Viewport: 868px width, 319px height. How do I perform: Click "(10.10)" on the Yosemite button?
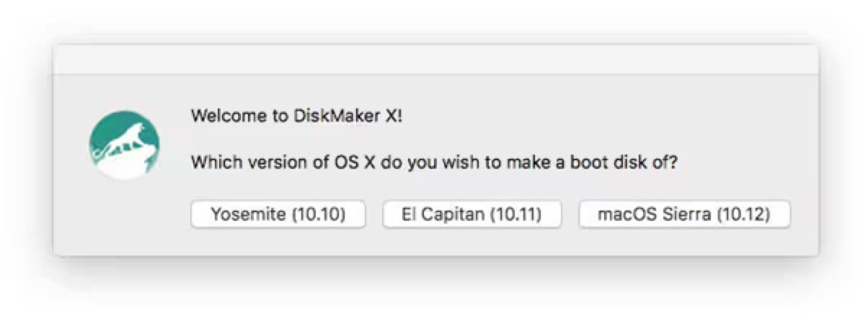[x=319, y=215]
